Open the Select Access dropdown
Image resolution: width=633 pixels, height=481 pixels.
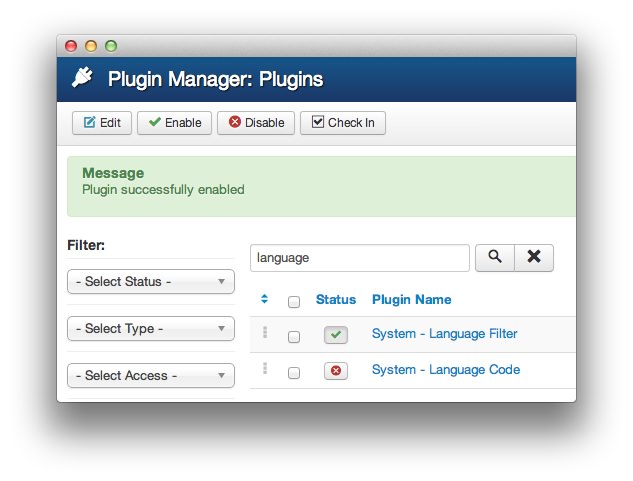pos(151,376)
